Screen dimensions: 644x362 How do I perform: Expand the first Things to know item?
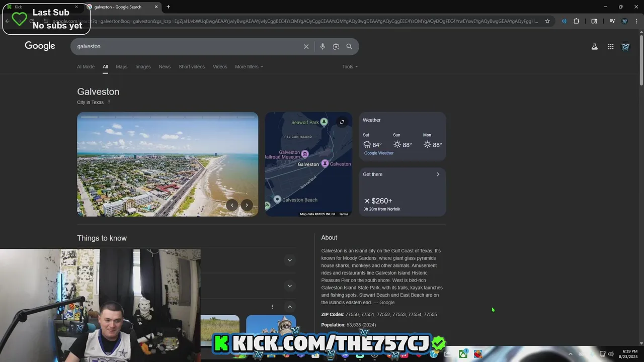pos(289,260)
